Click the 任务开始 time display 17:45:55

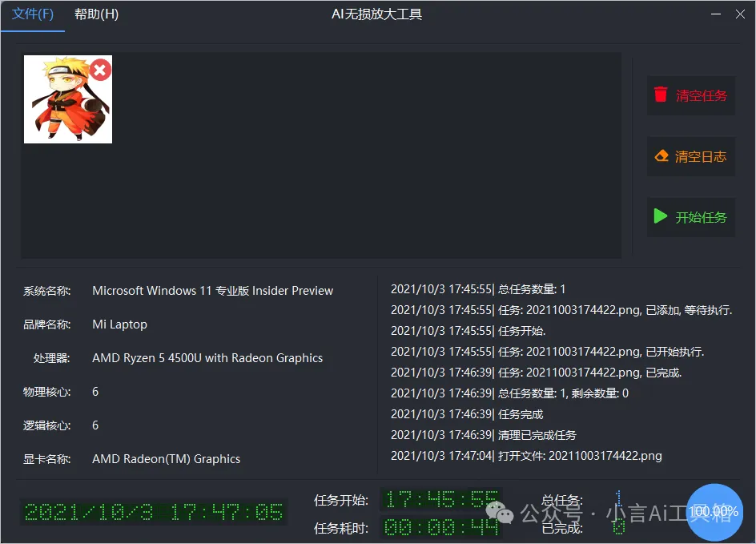pyautogui.click(x=441, y=499)
